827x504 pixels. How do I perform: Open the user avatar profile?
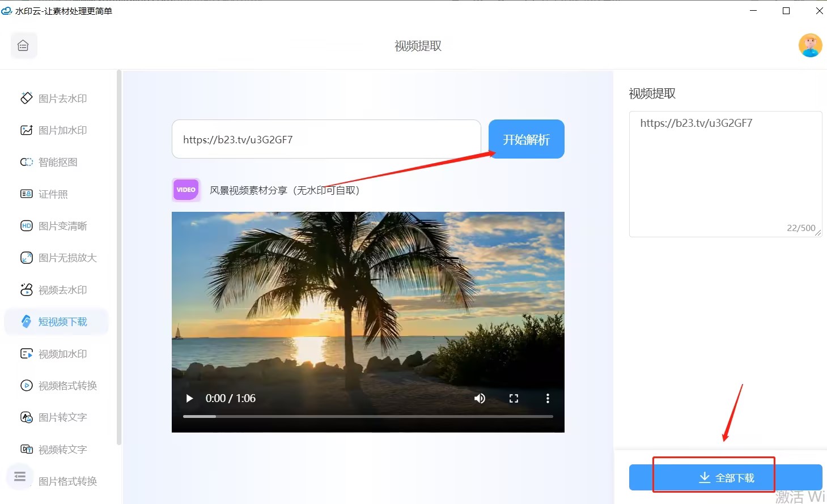pyautogui.click(x=810, y=46)
